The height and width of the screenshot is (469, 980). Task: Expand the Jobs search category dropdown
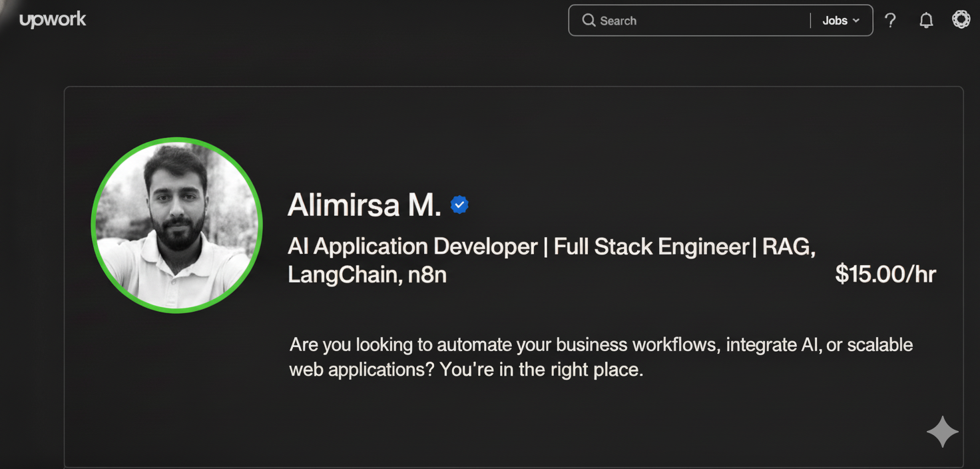(x=840, y=21)
